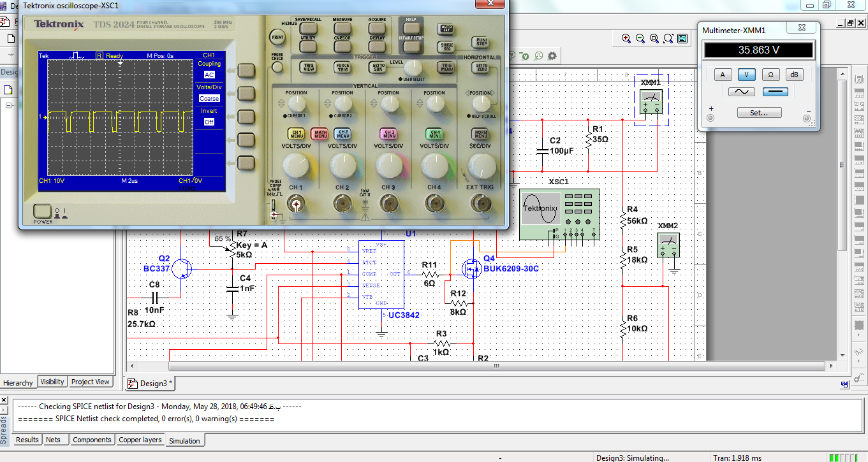
Task: Click the zoom area magnifier icon
Action: pos(654,39)
